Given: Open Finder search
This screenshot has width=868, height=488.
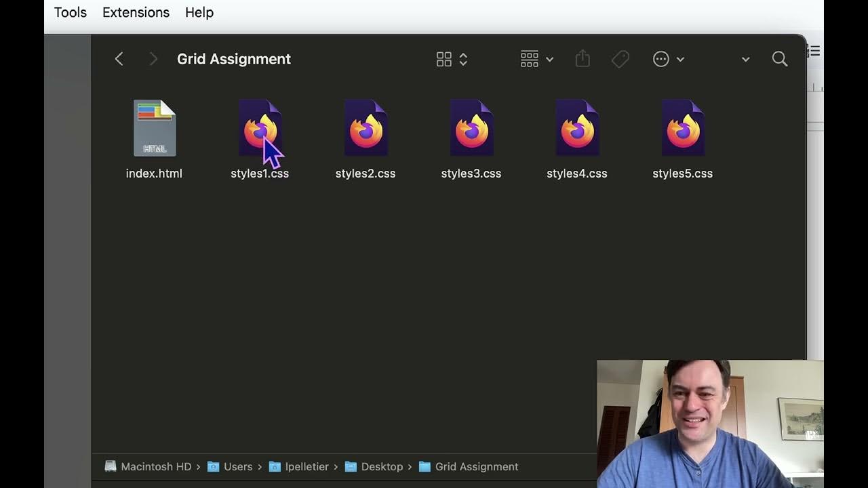Looking at the screenshot, I should coord(780,59).
